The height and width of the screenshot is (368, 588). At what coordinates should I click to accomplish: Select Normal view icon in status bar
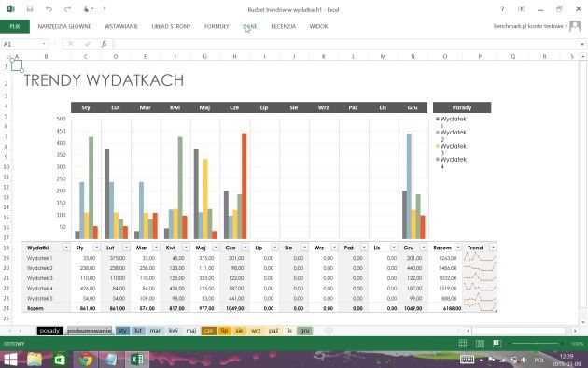[x=463, y=343]
